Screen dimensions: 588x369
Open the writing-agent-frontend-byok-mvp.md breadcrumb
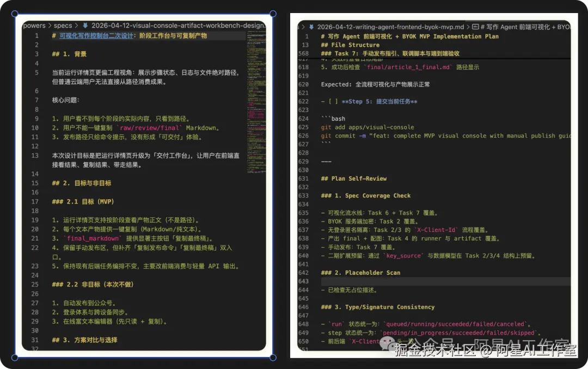coord(390,27)
